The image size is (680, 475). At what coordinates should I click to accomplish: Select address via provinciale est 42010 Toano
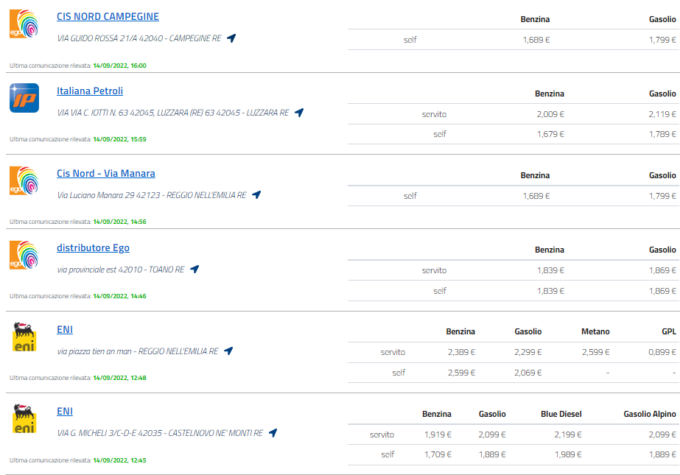(121, 270)
